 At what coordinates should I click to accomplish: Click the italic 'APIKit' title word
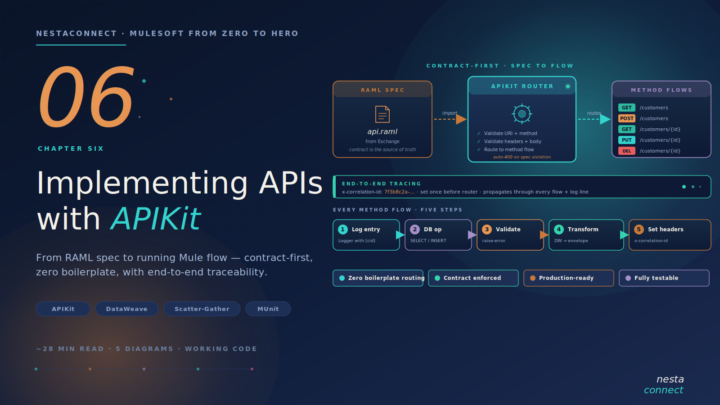tap(156, 219)
